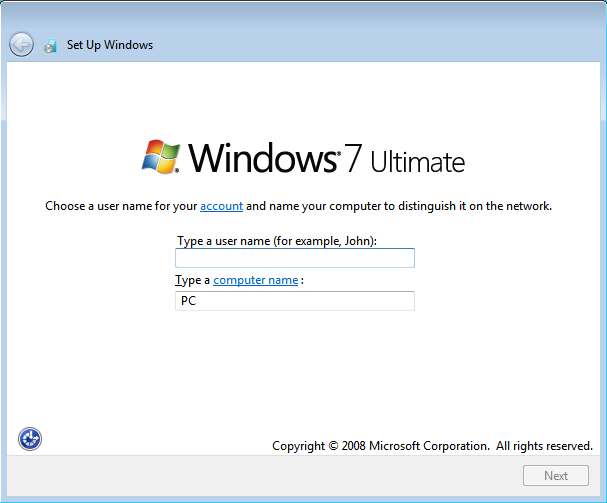Click the Type a label before computer name

coord(193,280)
